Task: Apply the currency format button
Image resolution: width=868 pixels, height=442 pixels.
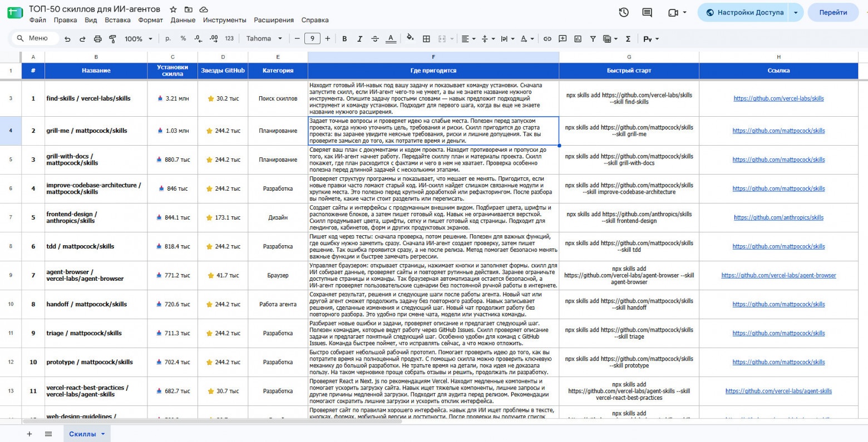Action: pyautogui.click(x=168, y=39)
